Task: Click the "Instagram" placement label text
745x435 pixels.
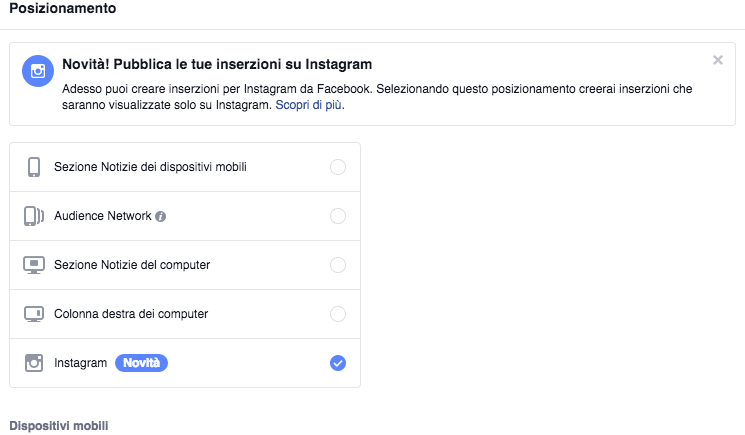Action: coord(80,363)
